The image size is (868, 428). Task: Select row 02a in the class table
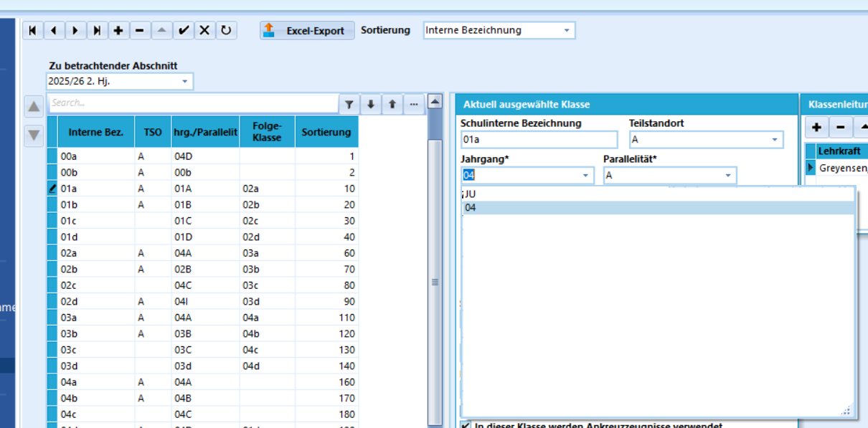click(203, 253)
